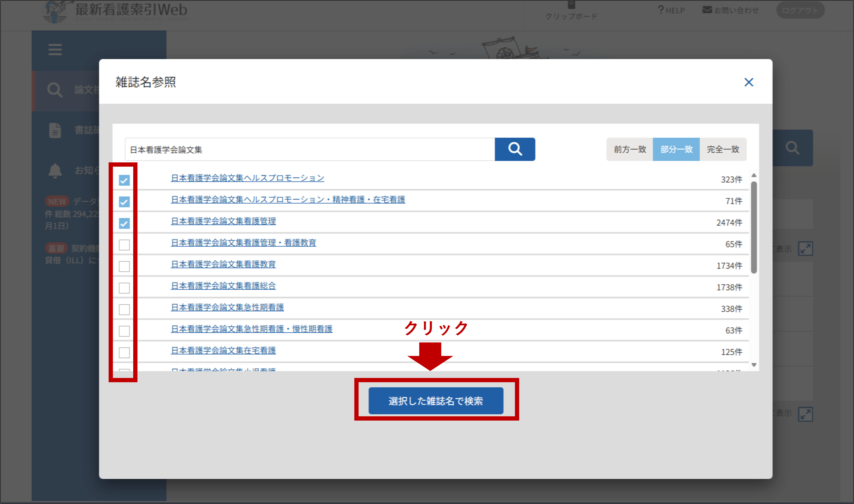This screenshot has width=854, height=504.
Task: Click the 1734件 count text
Action: coord(729,265)
